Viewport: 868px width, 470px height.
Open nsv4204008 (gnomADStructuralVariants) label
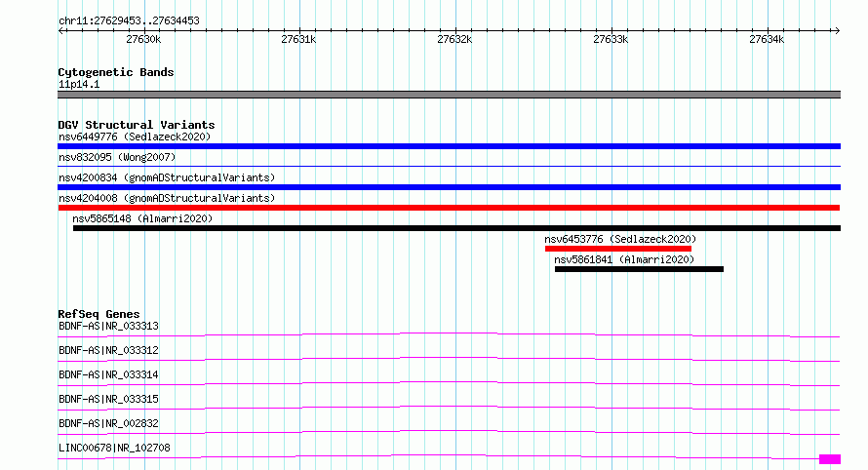coord(167,198)
